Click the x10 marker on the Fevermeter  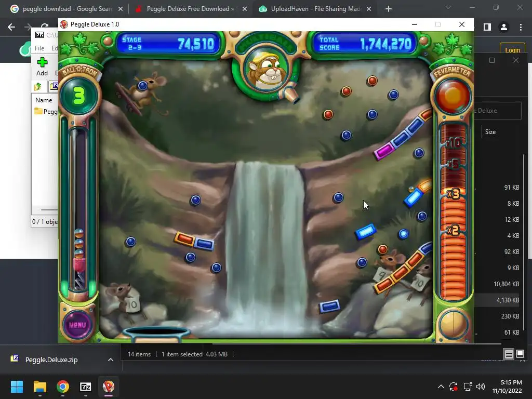[454, 143]
